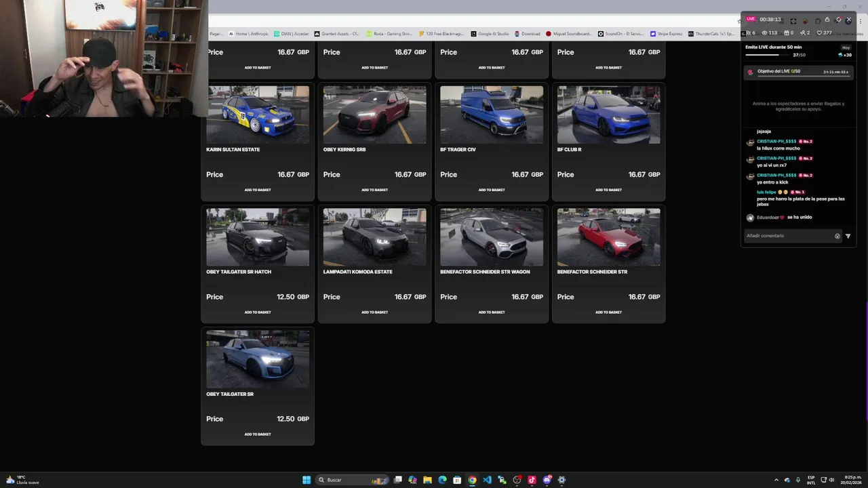The image size is (868, 488).
Task: Open Home \ Anthropic bookmark
Action: coord(248,33)
